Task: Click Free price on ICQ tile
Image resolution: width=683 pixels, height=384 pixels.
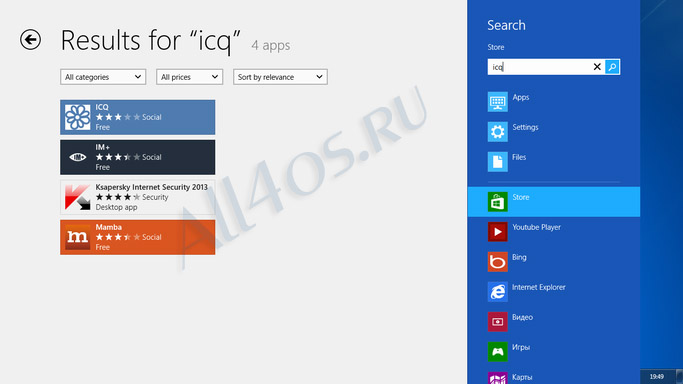Action: pos(102,127)
